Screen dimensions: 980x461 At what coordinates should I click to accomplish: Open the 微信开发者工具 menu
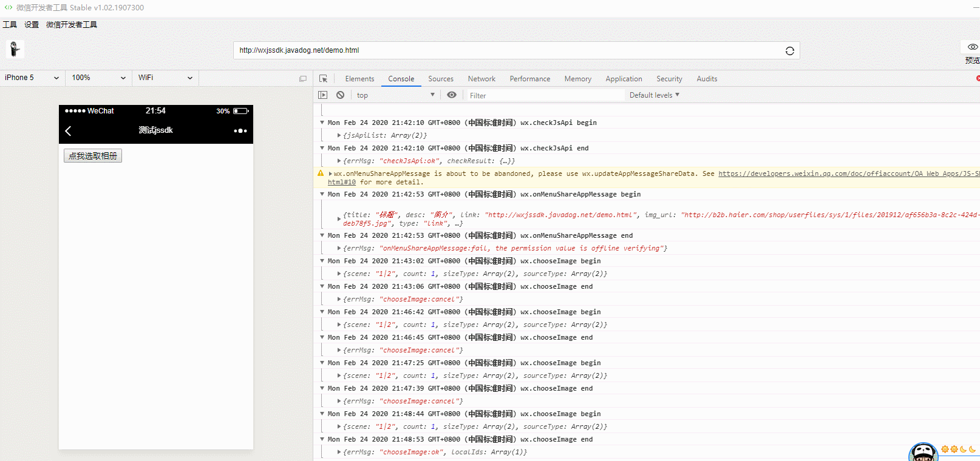click(x=72, y=25)
